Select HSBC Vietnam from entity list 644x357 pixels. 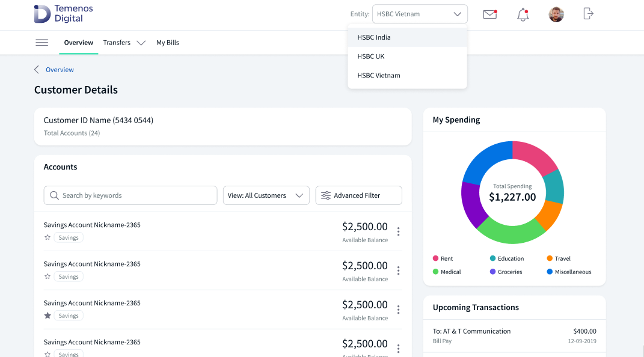[408, 76]
